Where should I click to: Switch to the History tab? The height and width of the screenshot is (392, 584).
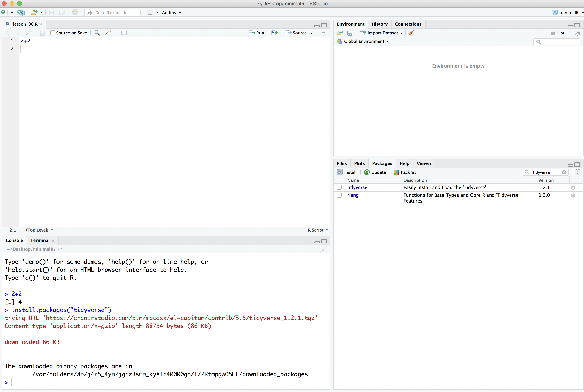coord(379,24)
